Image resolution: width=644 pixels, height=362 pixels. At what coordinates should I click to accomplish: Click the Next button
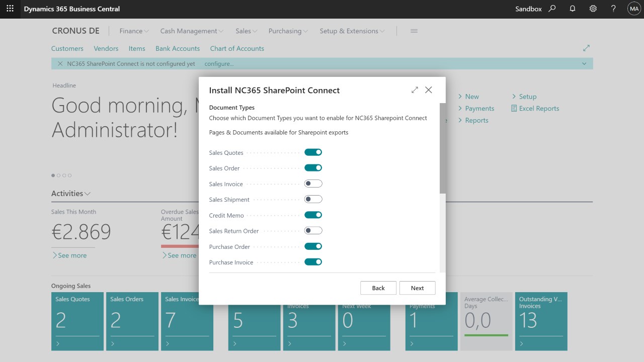(x=418, y=288)
